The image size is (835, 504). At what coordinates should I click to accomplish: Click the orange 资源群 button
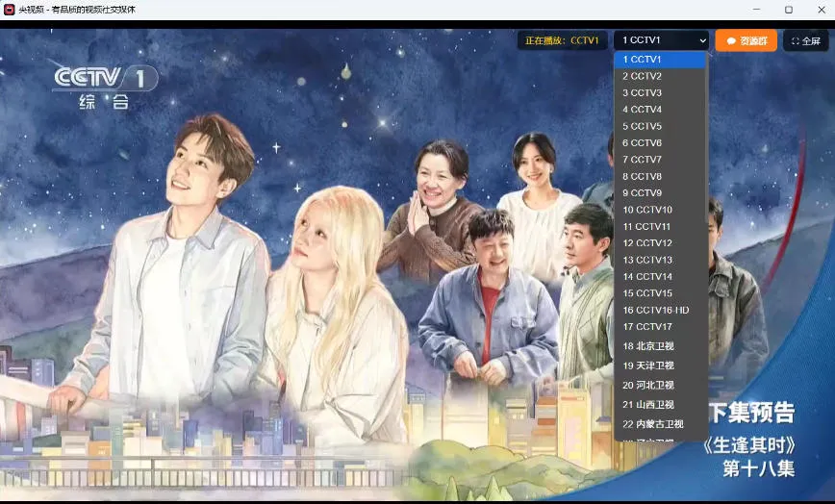(x=746, y=40)
